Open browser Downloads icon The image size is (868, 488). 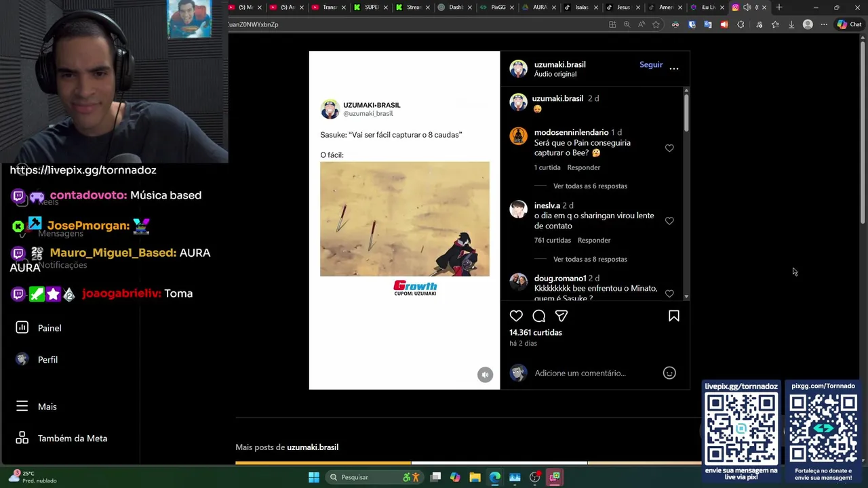(x=791, y=24)
